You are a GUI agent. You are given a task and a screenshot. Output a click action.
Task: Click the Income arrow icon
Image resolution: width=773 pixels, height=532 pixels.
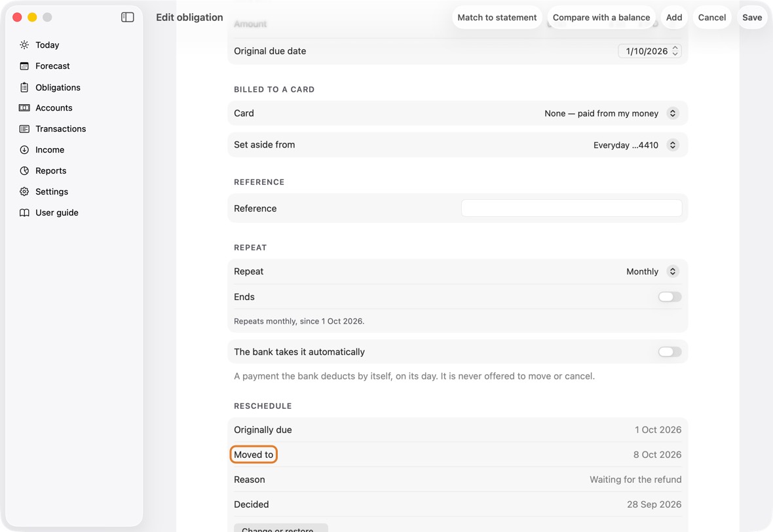[24, 150]
